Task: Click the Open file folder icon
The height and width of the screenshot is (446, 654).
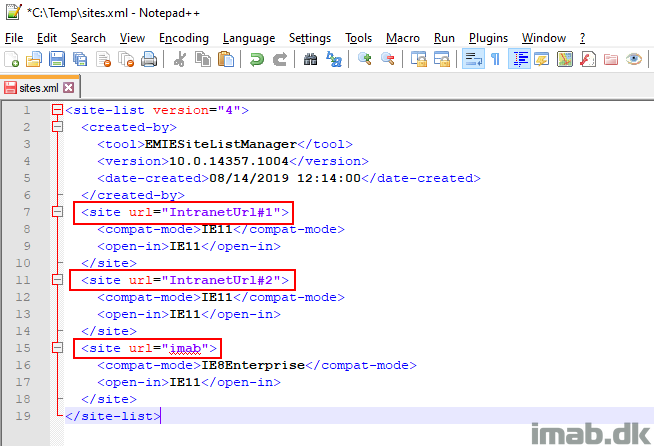Action: click(x=34, y=59)
